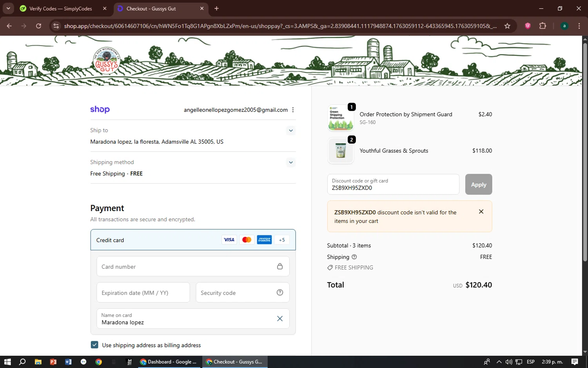The image size is (588, 368).
Task: Launch PowerPoint from the taskbar
Action: click(x=53, y=362)
